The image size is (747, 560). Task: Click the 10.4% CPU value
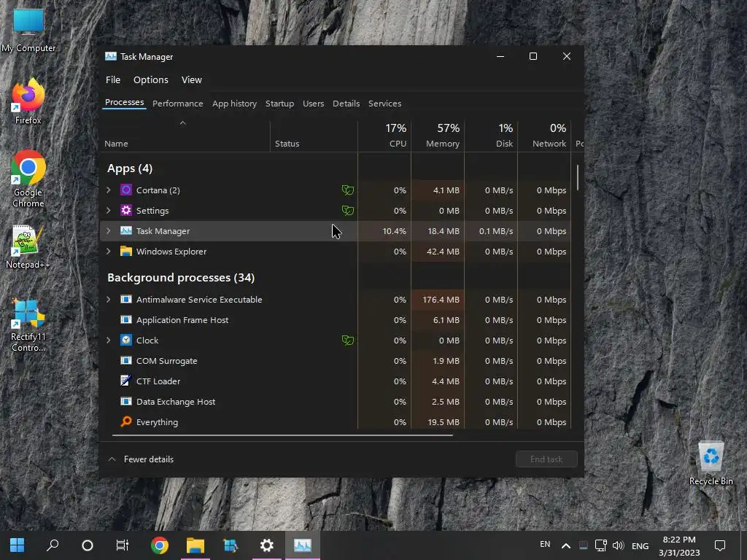[394, 231]
